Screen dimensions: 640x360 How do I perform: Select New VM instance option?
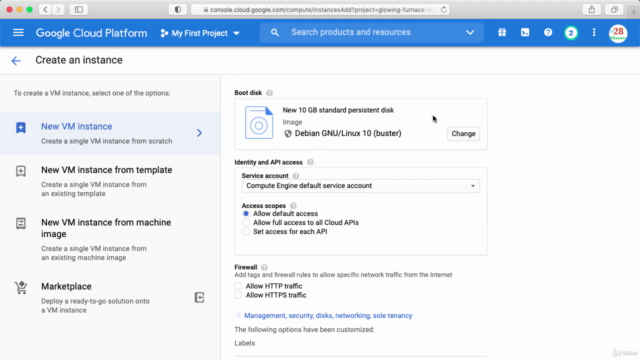point(110,133)
